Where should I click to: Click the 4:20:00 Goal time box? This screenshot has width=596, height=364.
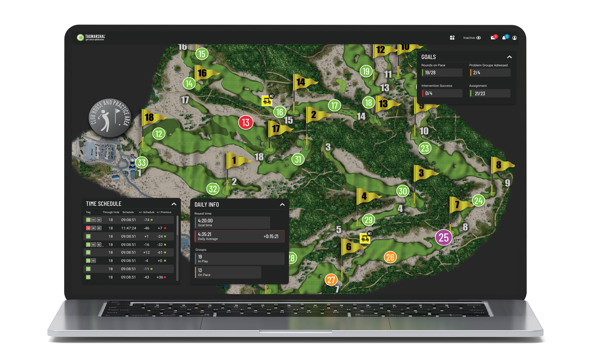pos(232,223)
